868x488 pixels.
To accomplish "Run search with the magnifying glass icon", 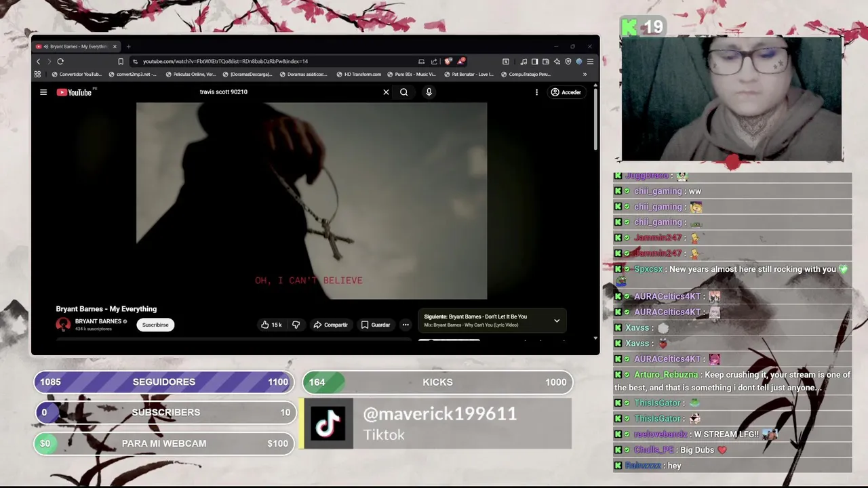I will tap(403, 92).
